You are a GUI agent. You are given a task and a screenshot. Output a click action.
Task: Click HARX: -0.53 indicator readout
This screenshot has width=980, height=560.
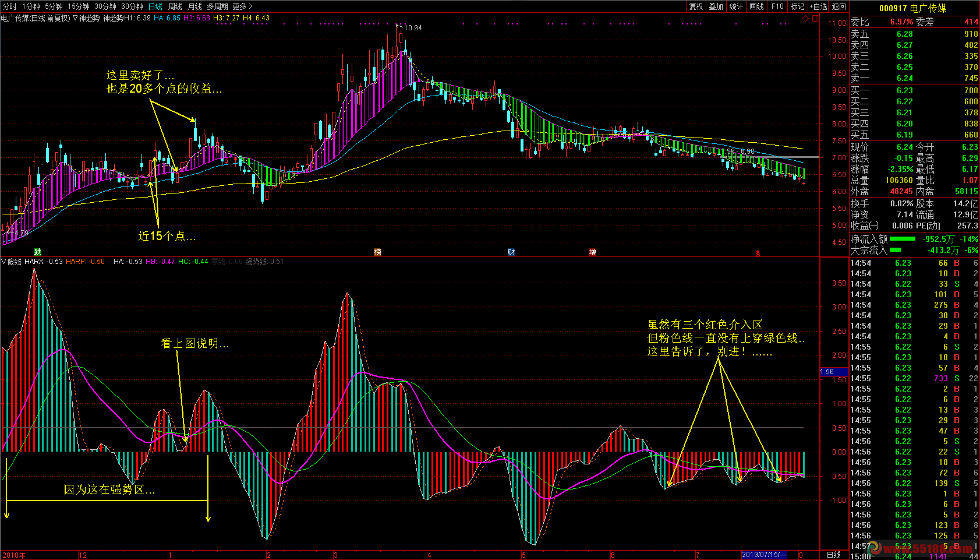click(44, 262)
